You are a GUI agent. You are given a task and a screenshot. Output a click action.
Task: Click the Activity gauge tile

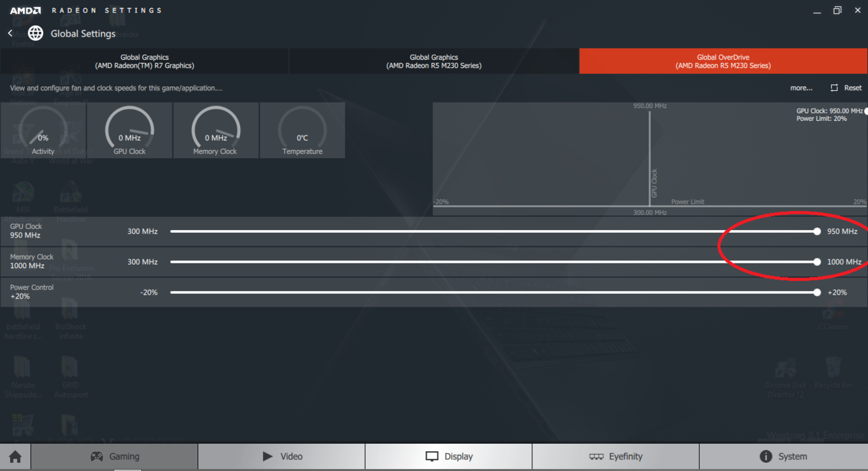coord(43,130)
